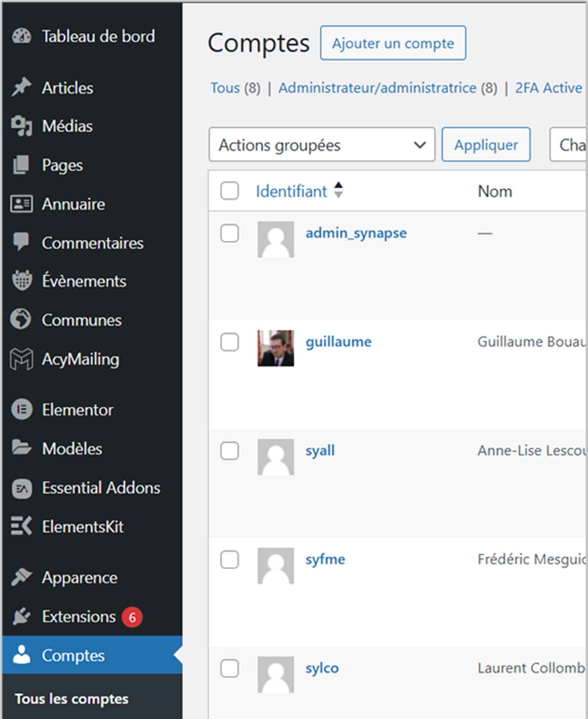
Task: Check the box for admin_synapse
Action: (229, 233)
